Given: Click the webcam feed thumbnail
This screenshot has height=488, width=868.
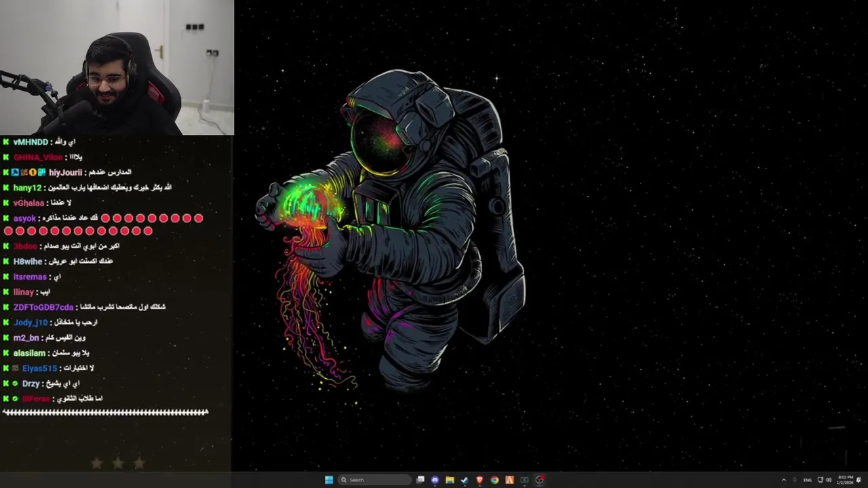Looking at the screenshot, I should [117, 67].
